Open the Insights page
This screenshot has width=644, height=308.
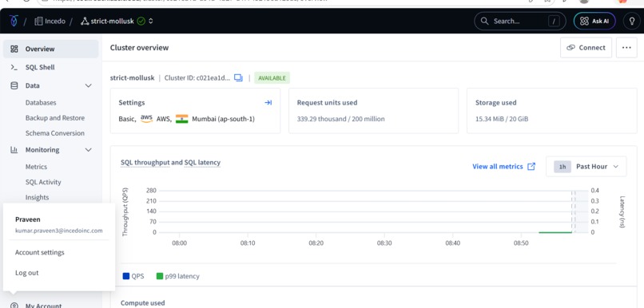37,197
